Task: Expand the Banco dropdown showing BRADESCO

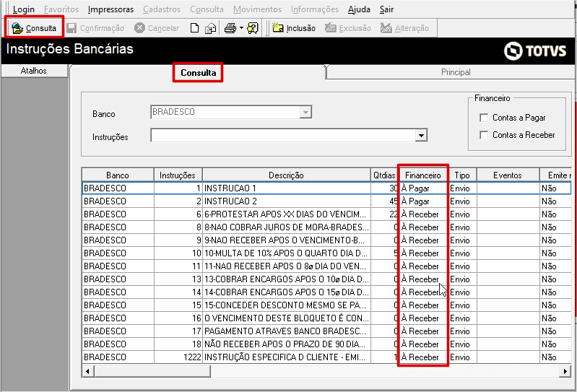Action: point(305,113)
